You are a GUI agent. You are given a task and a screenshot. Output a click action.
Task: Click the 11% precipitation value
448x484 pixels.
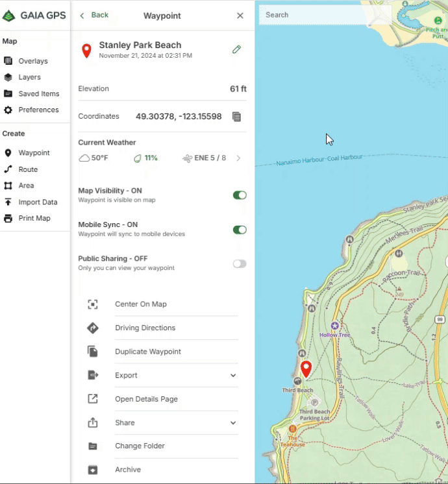pyautogui.click(x=151, y=158)
